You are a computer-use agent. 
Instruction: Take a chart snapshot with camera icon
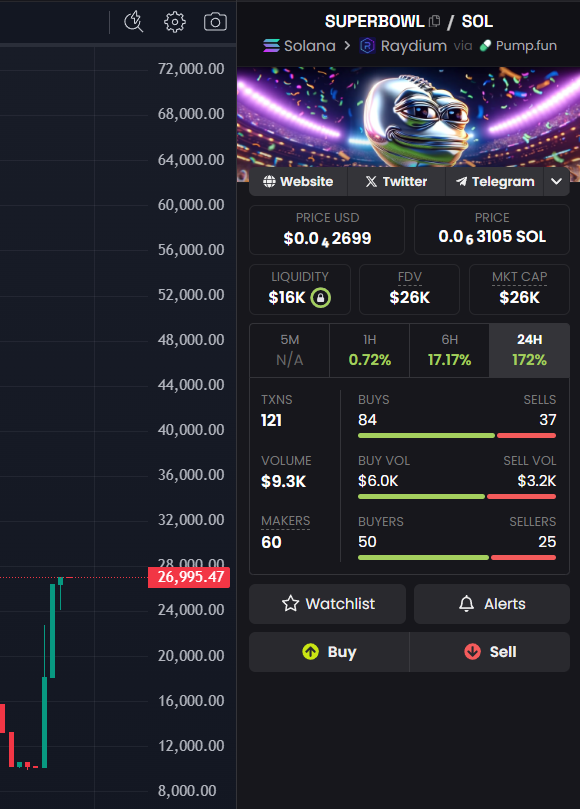tap(215, 22)
